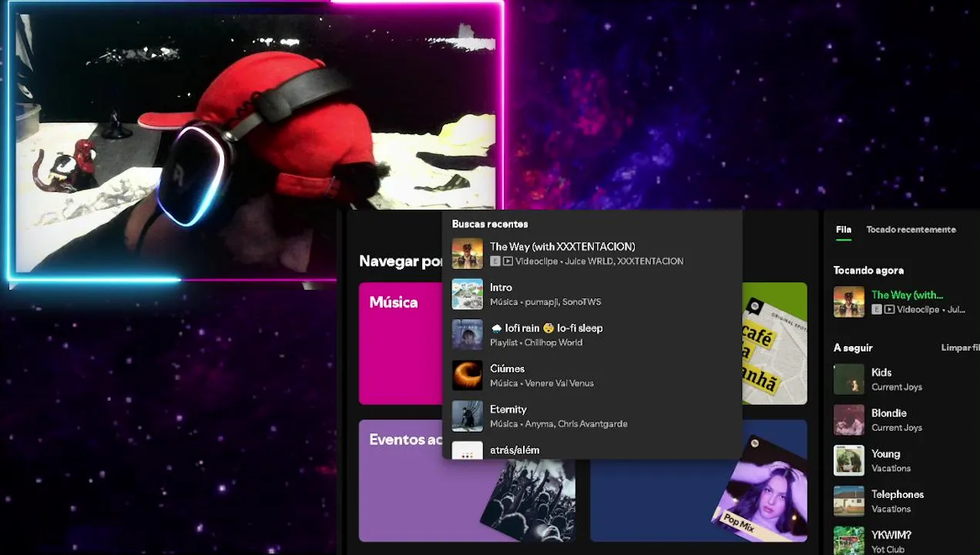The height and width of the screenshot is (555, 980).
Task: Click the explicit E badge in The Way search result
Action: pos(495,261)
